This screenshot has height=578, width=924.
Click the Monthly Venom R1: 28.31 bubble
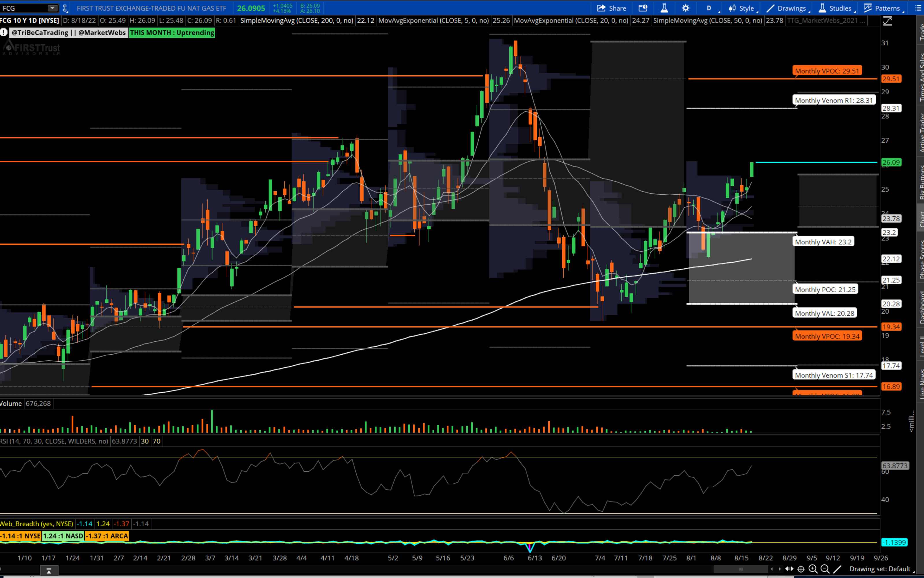pyautogui.click(x=834, y=100)
